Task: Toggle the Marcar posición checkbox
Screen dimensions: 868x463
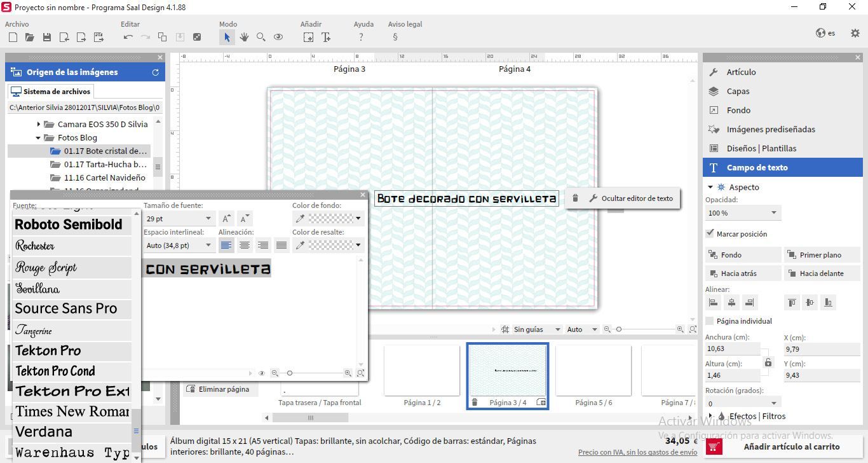Action: 710,234
